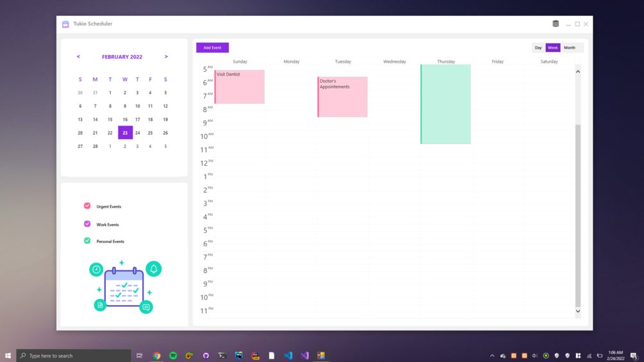Image resolution: width=644 pixels, height=362 pixels.
Task: Click the Thursday column header
Action: 446,62
